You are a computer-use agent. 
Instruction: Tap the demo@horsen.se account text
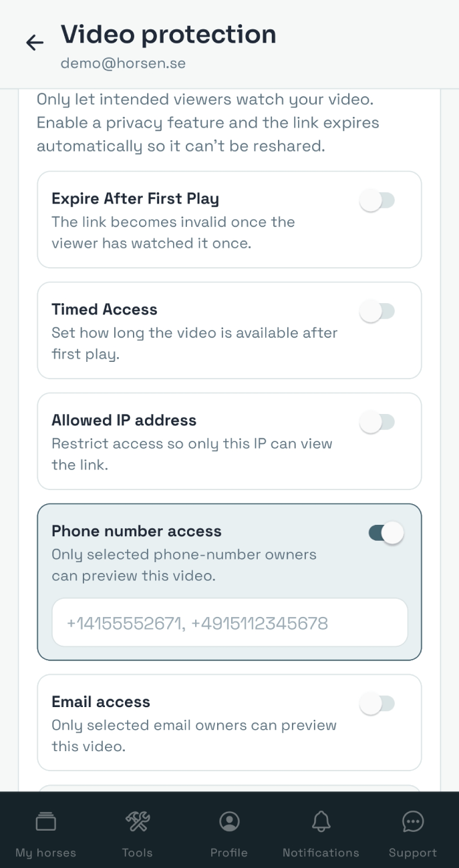click(123, 63)
